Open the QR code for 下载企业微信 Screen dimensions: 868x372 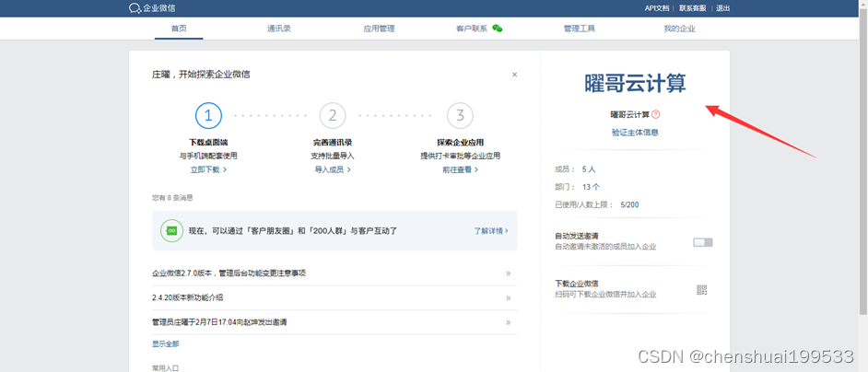pyautogui.click(x=702, y=289)
